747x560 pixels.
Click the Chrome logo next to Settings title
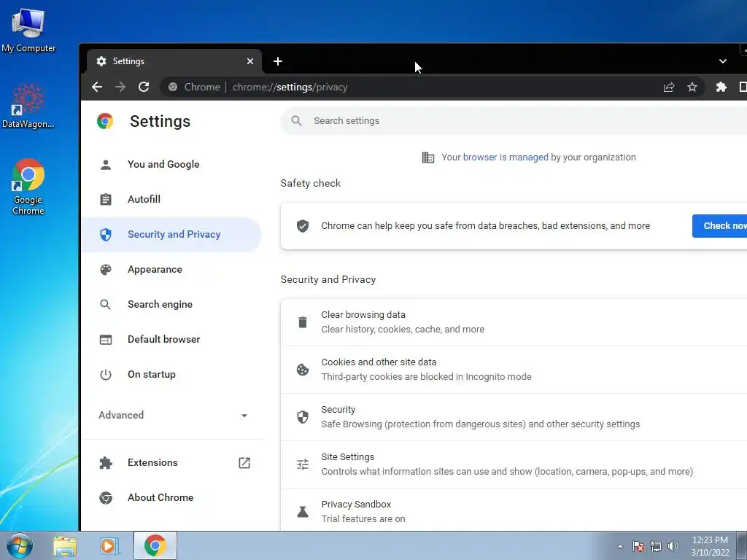point(105,122)
